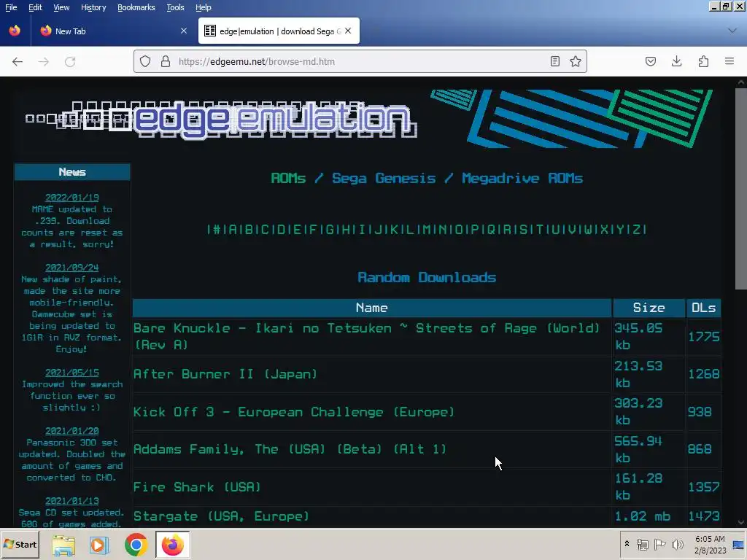Follow the ROMs breadcrumb link

click(288, 178)
